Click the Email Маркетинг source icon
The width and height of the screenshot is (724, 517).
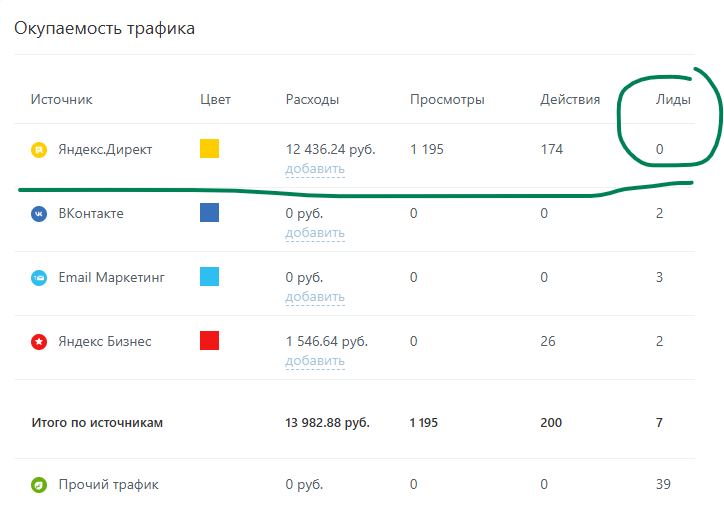pos(39,278)
